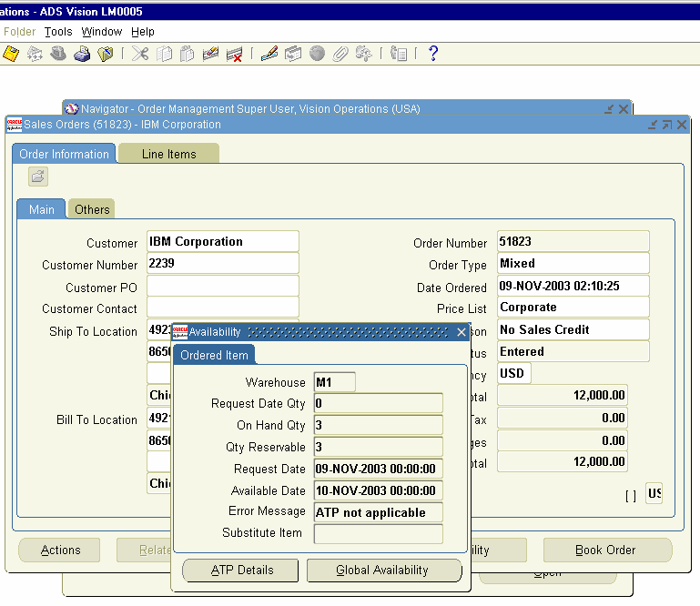Click the Folder Tools toolbar icon
Screen dimensions: 700x606
coord(363,54)
